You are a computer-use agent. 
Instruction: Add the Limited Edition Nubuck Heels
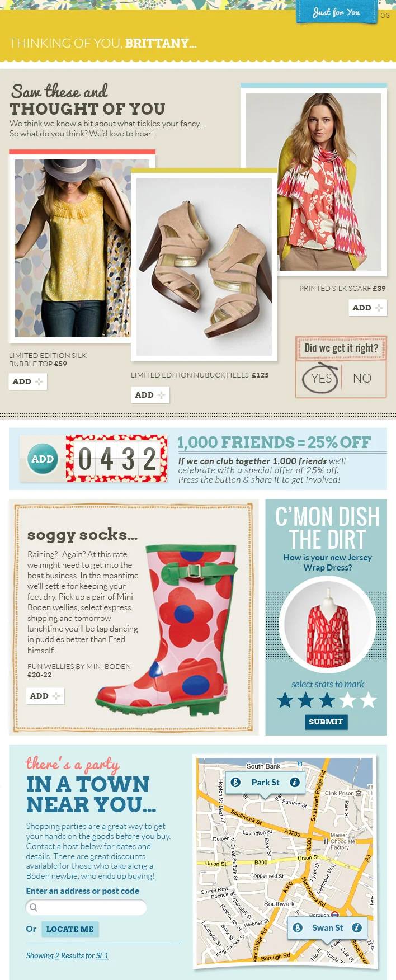coord(150,395)
